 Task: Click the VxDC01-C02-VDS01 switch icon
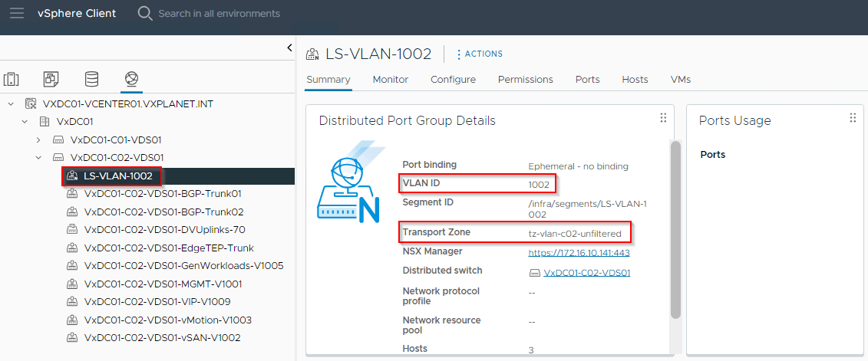tap(58, 157)
